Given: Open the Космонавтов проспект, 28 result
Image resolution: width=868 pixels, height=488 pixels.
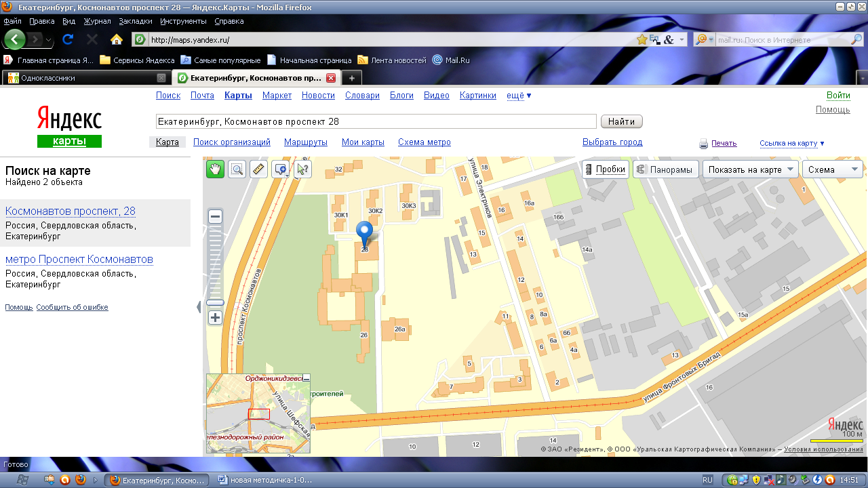Looking at the screenshot, I should point(71,211).
